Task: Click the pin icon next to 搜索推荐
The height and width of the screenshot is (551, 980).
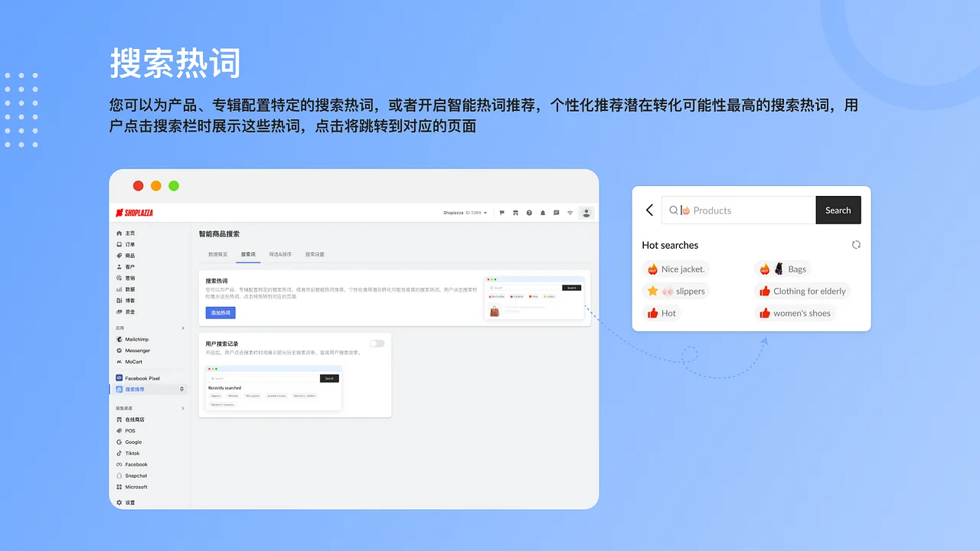Action: pyautogui.click(x=182, y=389)
